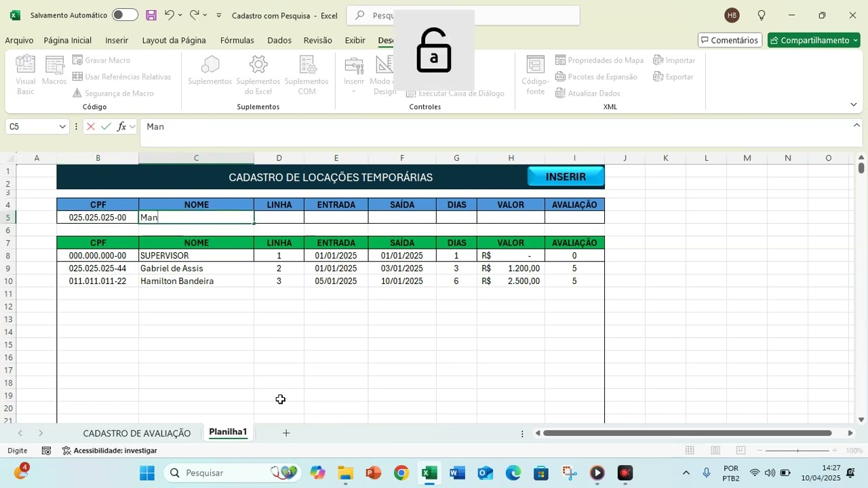868x488 pixels.
Task: Click the Importar XML button
Action: (674, 60)
